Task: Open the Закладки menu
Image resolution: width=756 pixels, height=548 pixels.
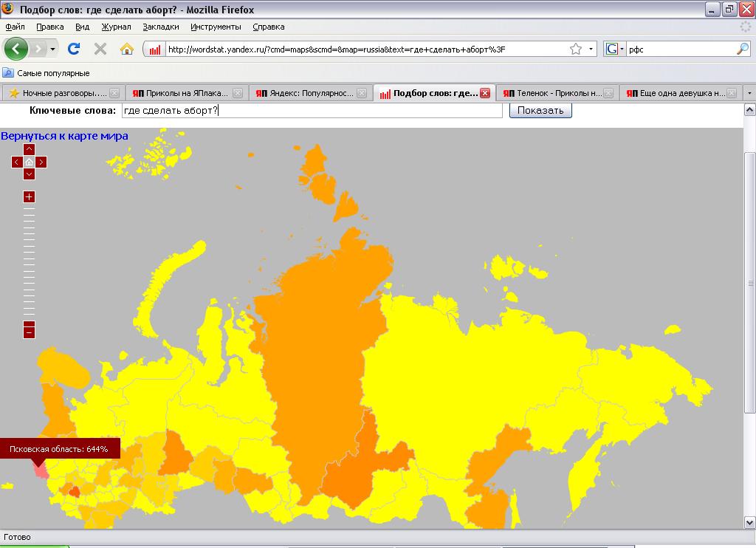Action: 160,27
